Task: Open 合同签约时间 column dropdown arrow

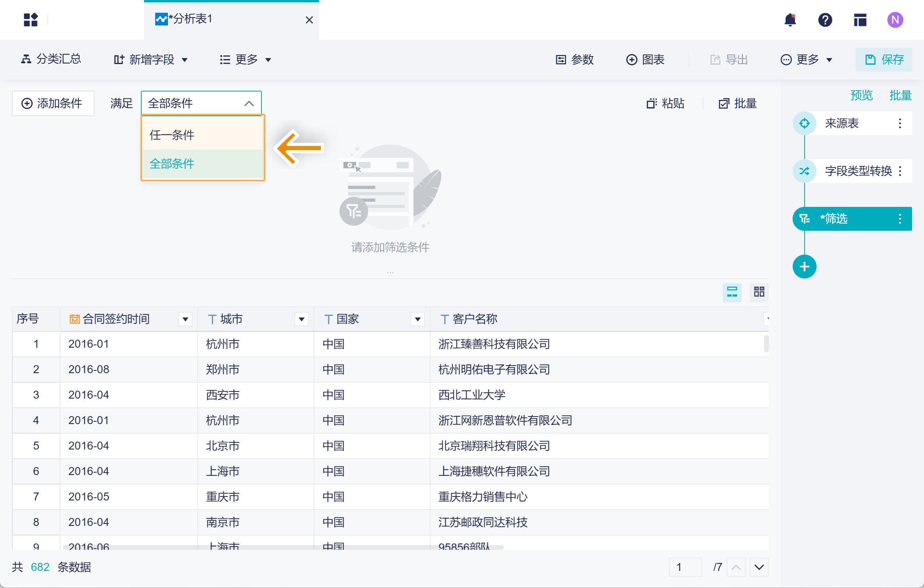Action: [185, 319]
